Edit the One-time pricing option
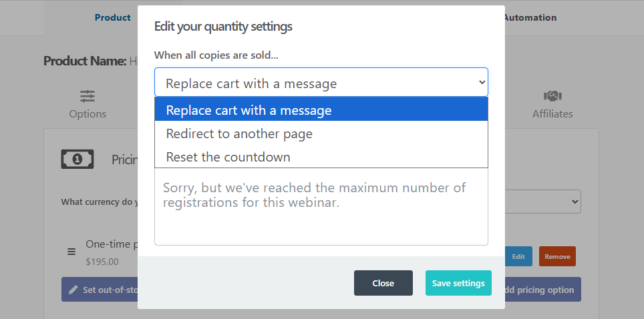This screenshot has width=644, height=319. click(518, 256)
